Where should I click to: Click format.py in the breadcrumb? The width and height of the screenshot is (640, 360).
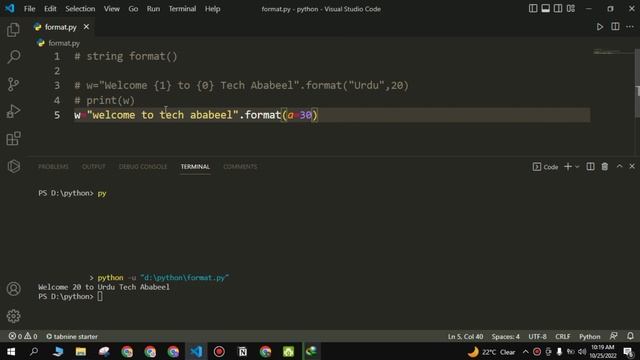(x=64, y=43)
